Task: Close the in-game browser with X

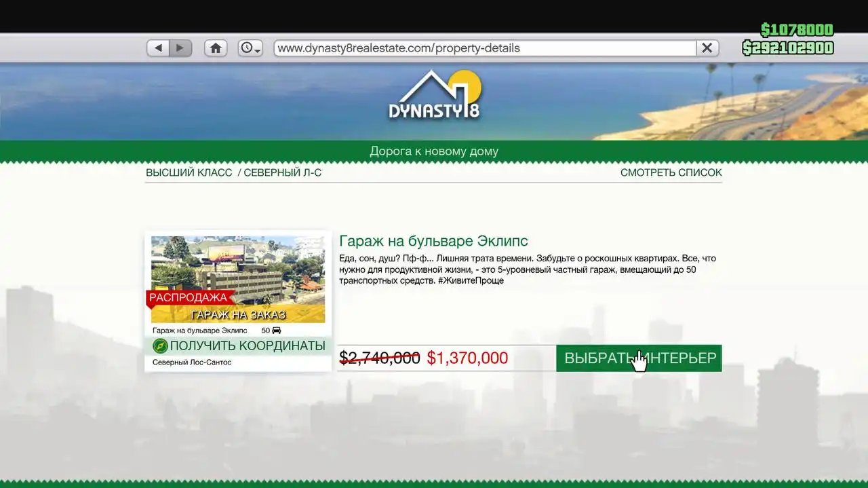Action: pos(707,48)
